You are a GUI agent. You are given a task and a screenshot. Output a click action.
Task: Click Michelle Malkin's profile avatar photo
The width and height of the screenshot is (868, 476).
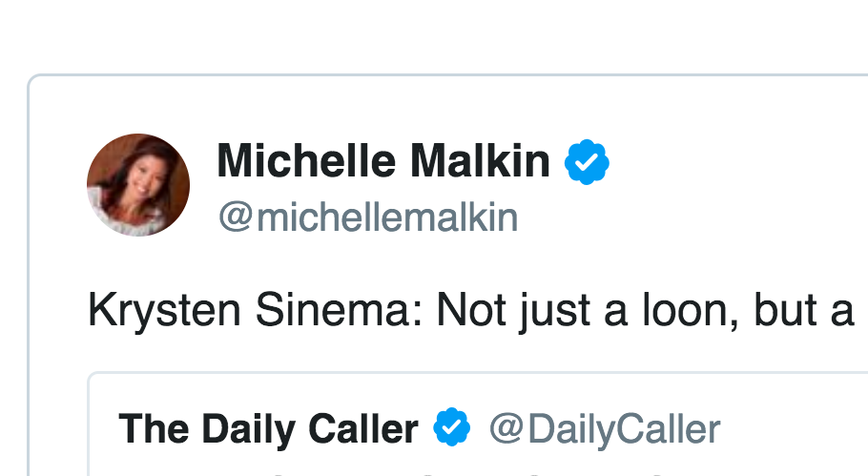point(137,185)
